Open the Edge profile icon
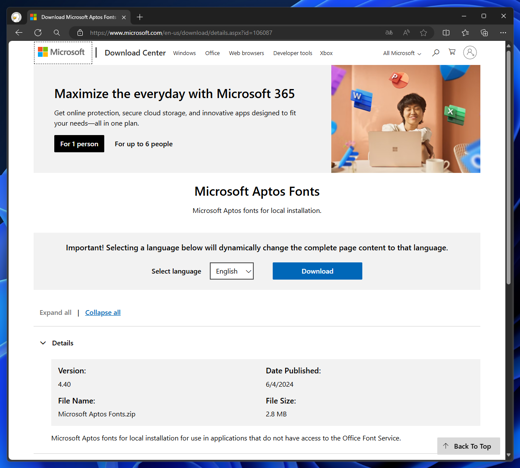Screen dimensions: 520x468 click(x=16, y=17)
